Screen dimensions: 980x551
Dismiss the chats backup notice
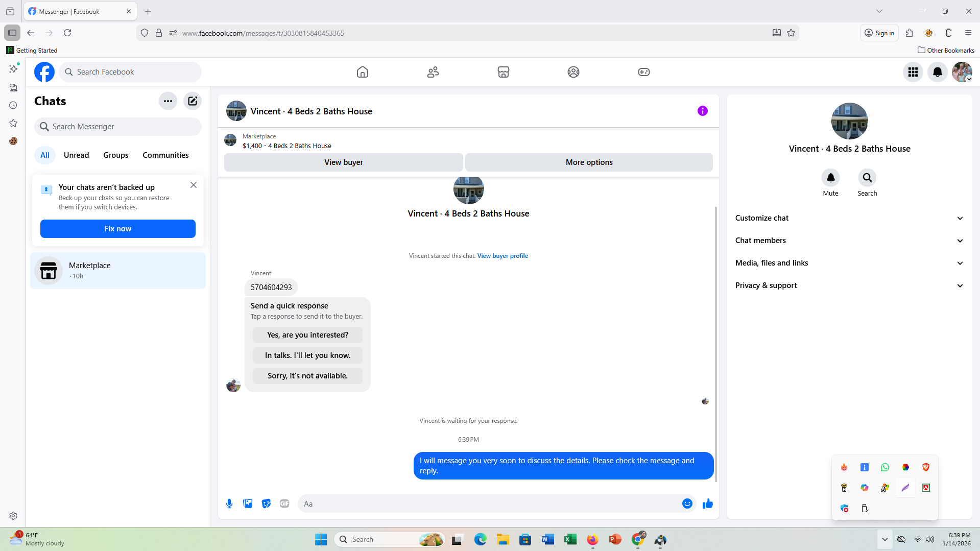point(194,185)
